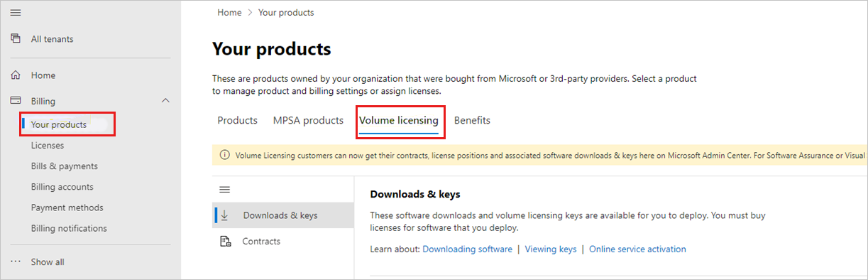Select Payment methods in sidebar
The height and width of the screenshot is (280, 868).
[67, 208]
